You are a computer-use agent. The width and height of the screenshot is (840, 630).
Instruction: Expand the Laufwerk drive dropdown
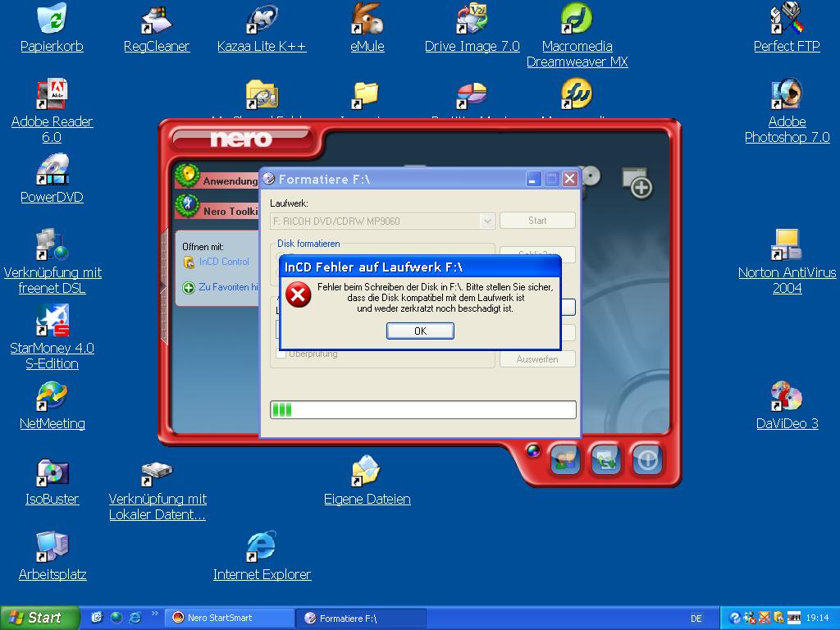487,221
